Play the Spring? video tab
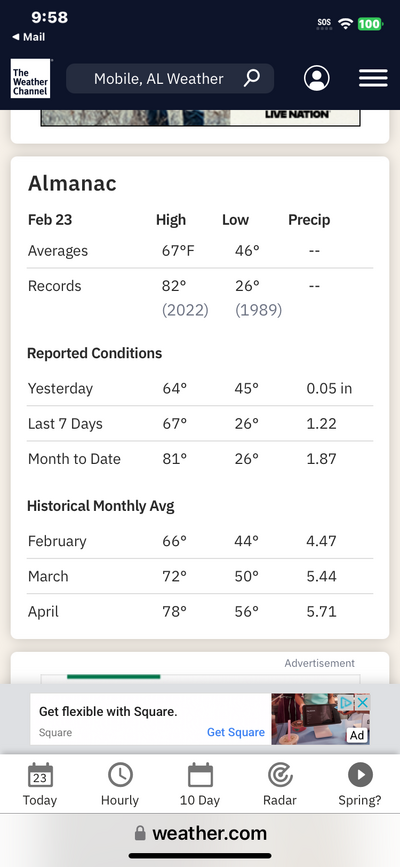The width and height of the screenshot is (400, 867). (360, 775)
